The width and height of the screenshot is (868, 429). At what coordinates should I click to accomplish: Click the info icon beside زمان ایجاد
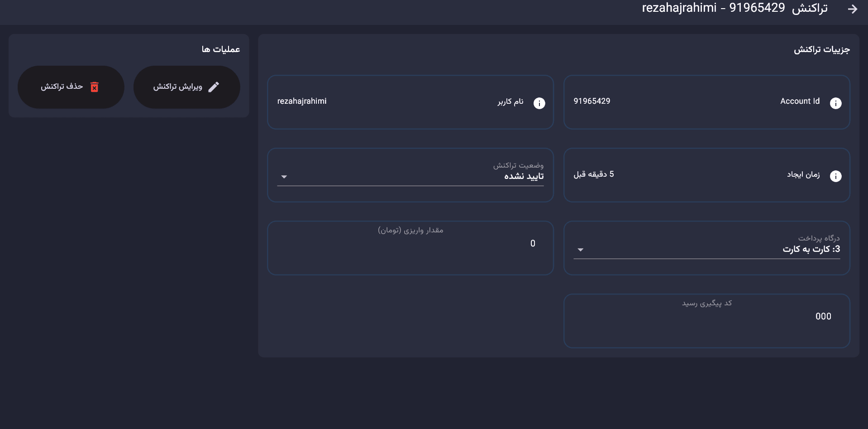click(x=835, y=176)
